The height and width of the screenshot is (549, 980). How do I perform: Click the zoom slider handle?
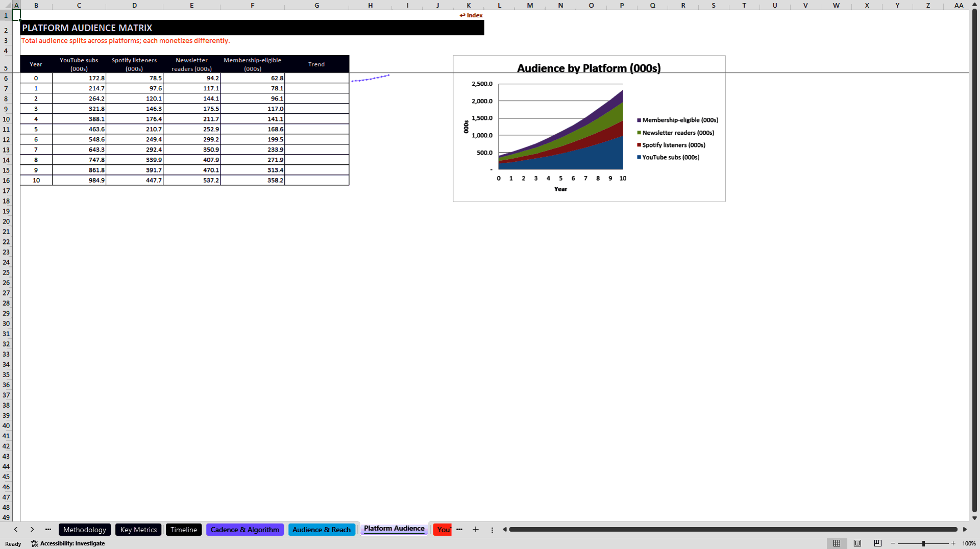tap(923, 543)
